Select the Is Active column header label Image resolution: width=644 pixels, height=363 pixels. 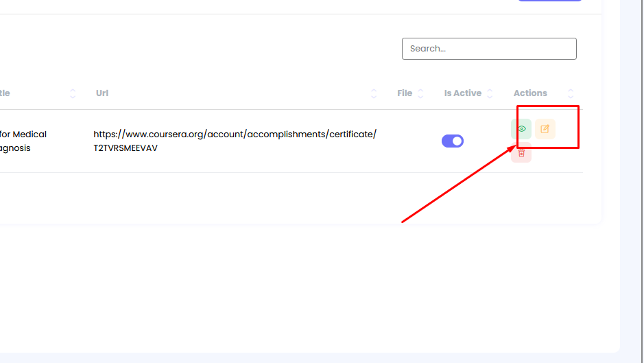tap(462, 93)
